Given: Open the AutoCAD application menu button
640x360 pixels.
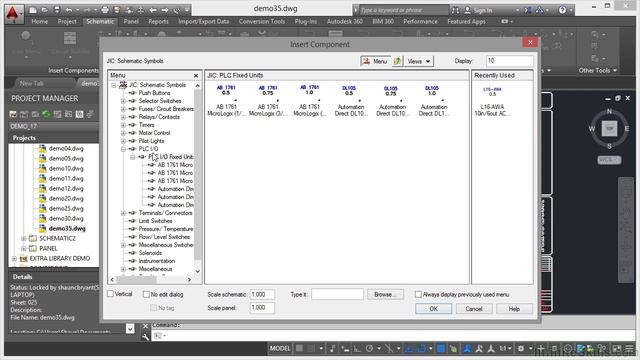Looking at the screenshot, I should [x=13, y=14].
